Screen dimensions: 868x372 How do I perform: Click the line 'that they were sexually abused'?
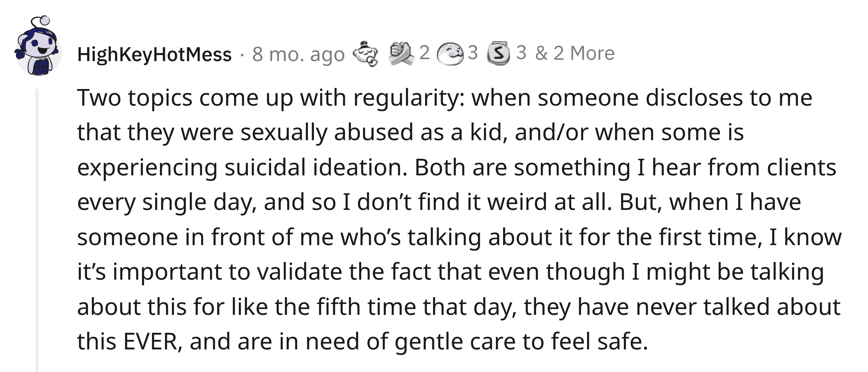[410, 133]
